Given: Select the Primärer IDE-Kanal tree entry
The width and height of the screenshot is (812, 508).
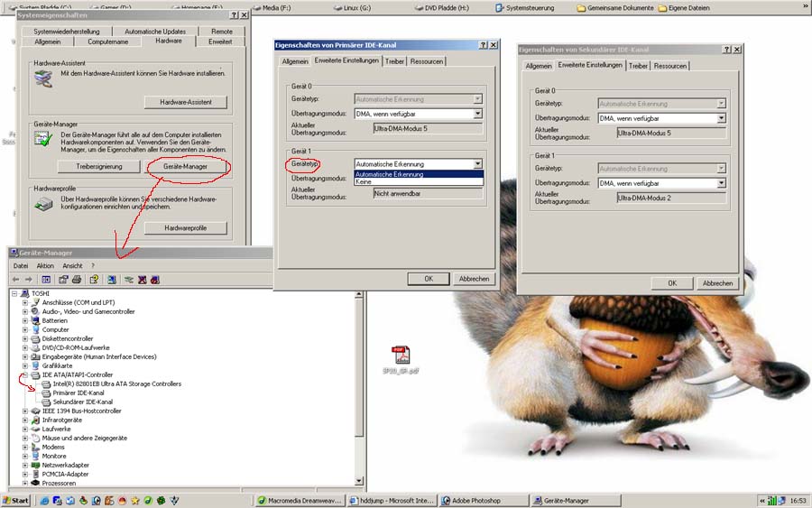Looking at the screenshot, I should click(x=78, y=393).
